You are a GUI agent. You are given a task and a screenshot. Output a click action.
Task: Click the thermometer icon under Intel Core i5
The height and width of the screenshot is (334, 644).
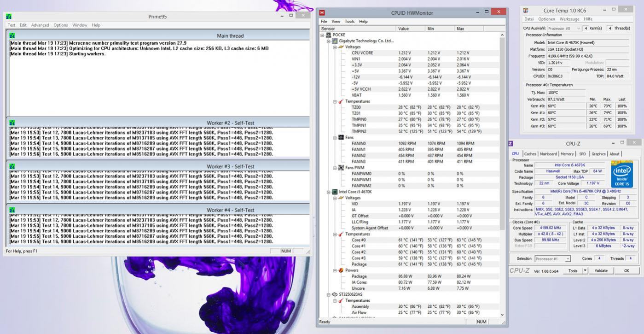tap(341, 234)
